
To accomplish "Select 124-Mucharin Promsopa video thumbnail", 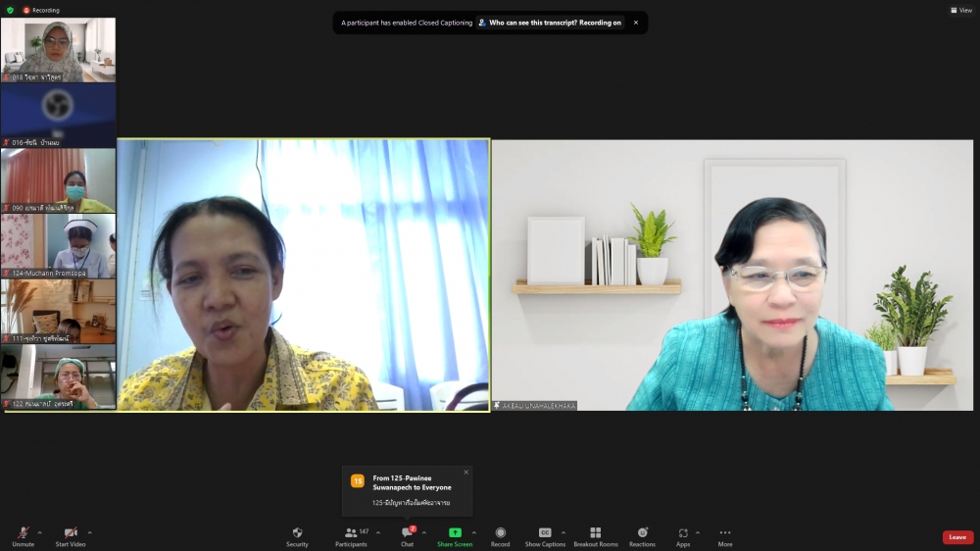I will (58, 246).
